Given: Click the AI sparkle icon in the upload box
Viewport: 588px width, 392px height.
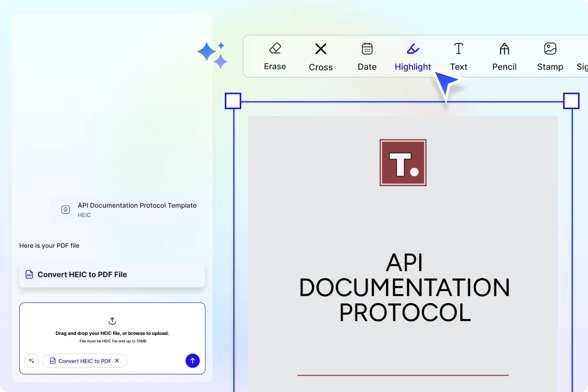Looking at the screenshot, I should (31, 361).
